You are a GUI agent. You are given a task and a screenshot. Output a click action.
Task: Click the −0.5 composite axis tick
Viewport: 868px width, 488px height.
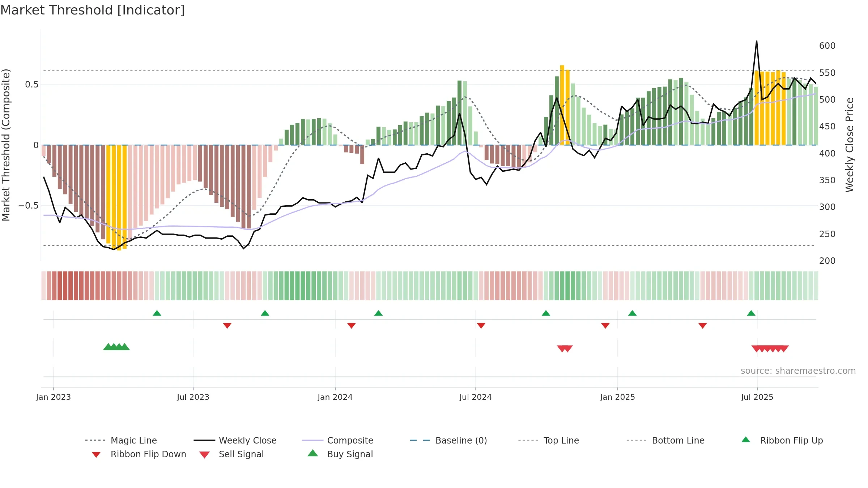28,206
